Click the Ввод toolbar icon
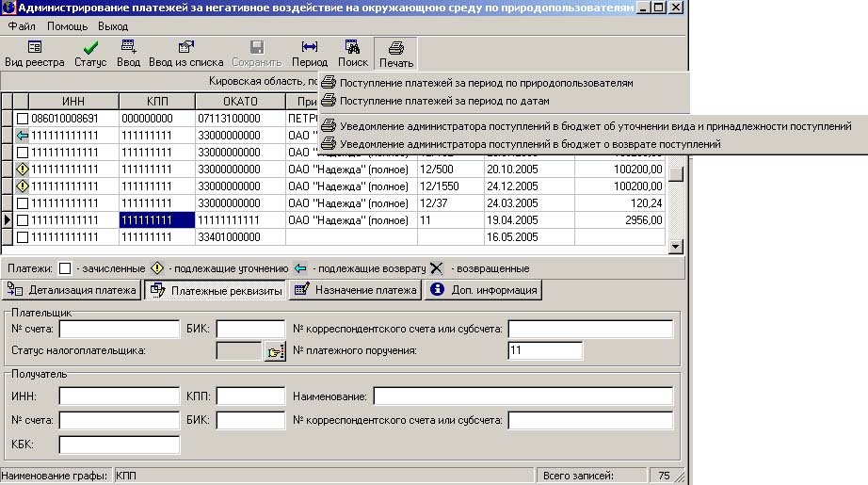 pyautogui.click(x=128, y=46)
